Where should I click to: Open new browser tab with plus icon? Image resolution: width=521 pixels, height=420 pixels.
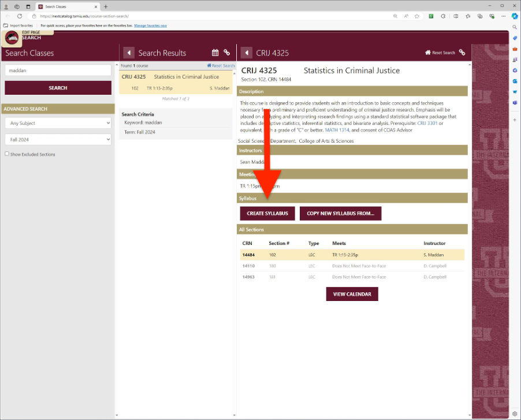click(106, 7)
